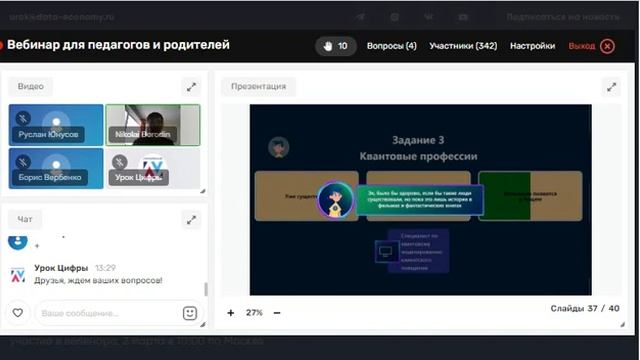Open the Вопросы (4) tab
The image size is (640, 360).
pyautogui.click(x=391, y=46)
